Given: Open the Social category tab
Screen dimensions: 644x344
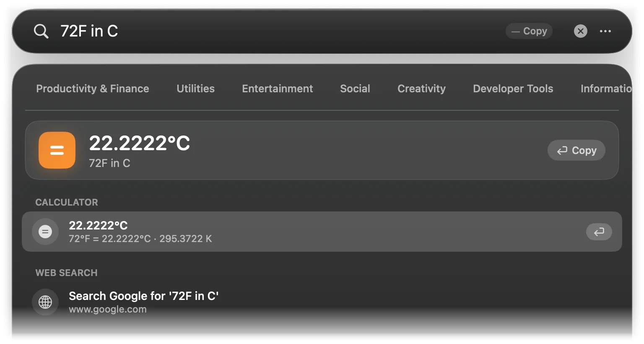Looking at the screenshot, I should click(355, 89).
